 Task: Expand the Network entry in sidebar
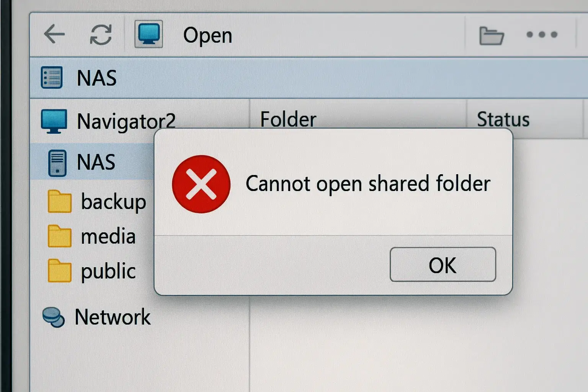pos(113,317)
